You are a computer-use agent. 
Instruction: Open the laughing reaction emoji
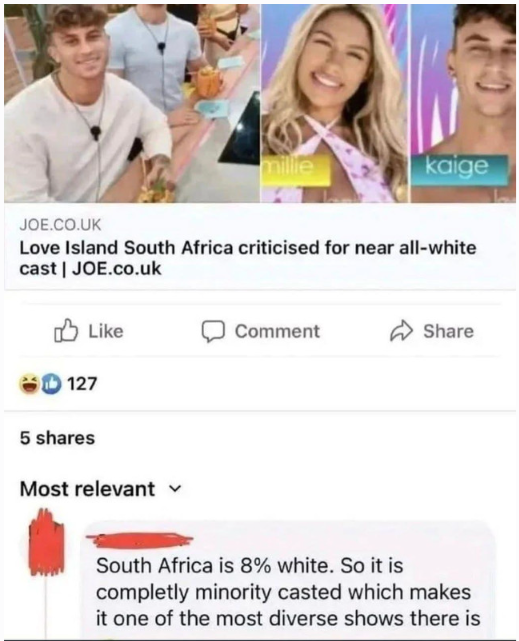tap(29, 383)
